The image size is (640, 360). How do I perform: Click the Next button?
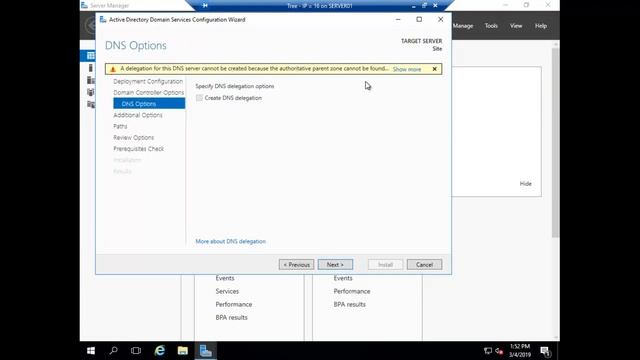(335, 264)
